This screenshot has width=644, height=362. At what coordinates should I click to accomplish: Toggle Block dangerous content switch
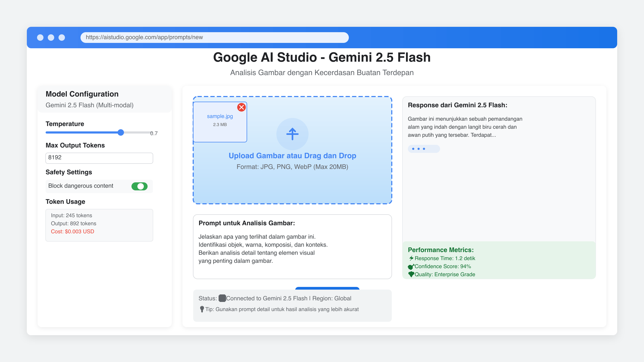(140, 186)
